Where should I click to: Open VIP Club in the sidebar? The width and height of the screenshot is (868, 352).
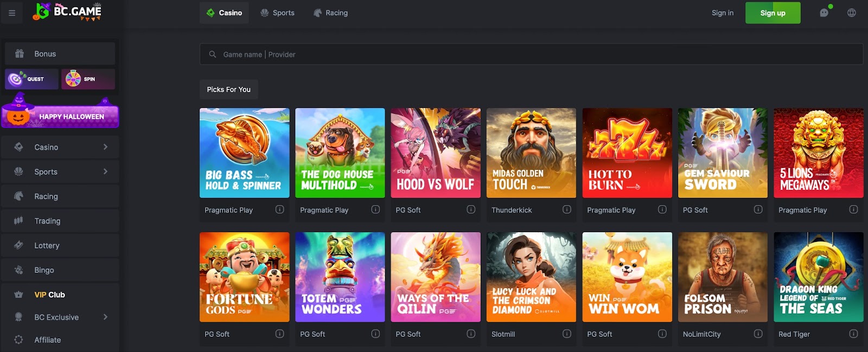click(60, 295)
